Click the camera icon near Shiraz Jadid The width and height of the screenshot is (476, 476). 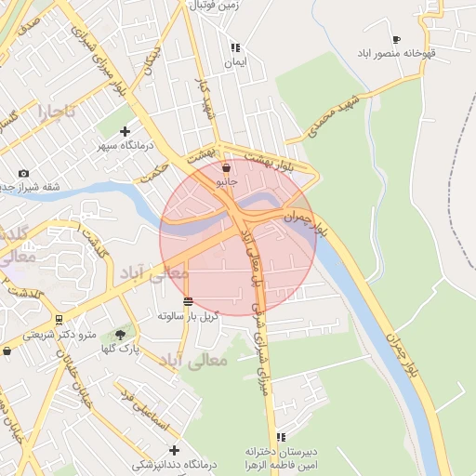click(x=23, y=174)
